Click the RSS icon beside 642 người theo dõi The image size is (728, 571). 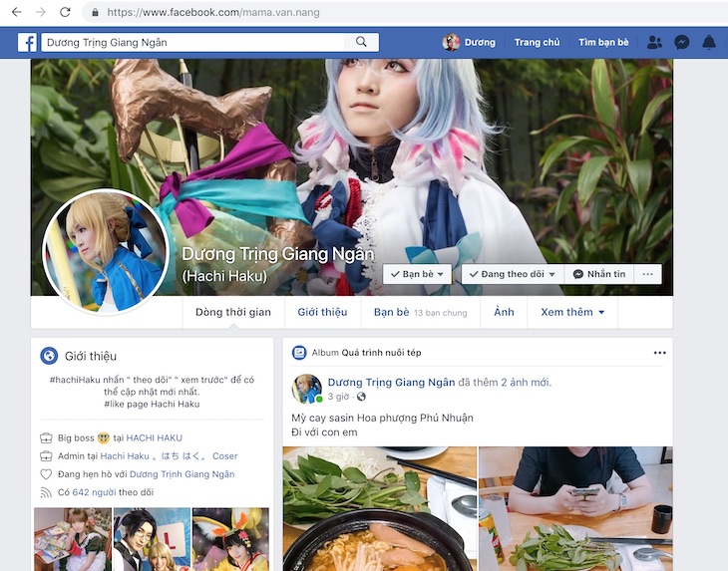(x=46, y=492)
